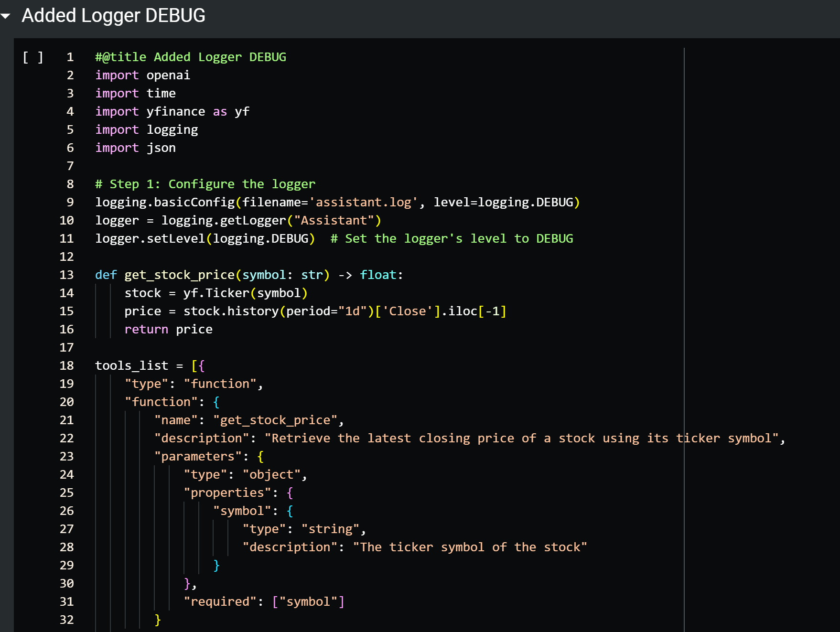Collapse the Added Logger DEBUG section
The image size is (840, 632).
pyautogui.click(x=7, y=16)
